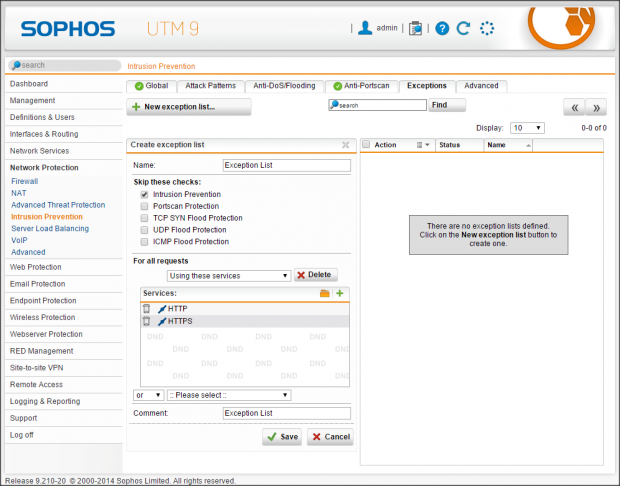The image size is (620, 486).
Task: Enable Portscan Protection checkbox
Action: 144,206
